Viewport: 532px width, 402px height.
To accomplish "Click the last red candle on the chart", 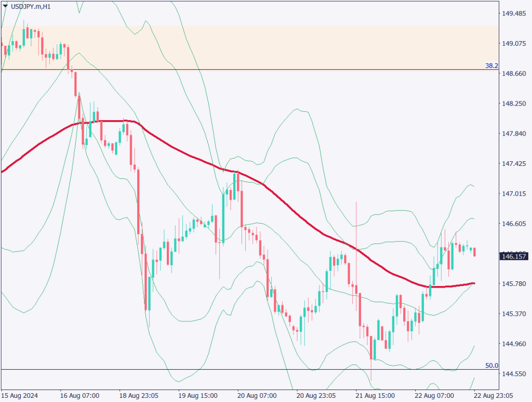I will (475, 252).
